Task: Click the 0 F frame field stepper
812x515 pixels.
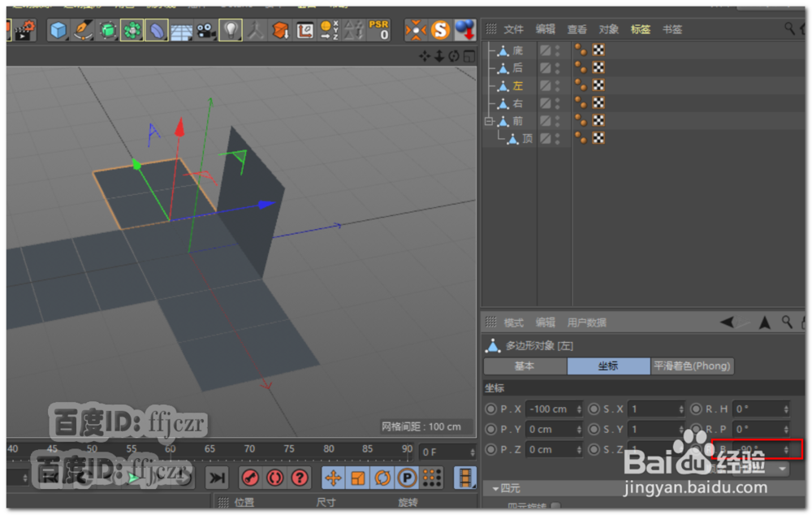Action: pyautogui.click(x=473, y=452)
